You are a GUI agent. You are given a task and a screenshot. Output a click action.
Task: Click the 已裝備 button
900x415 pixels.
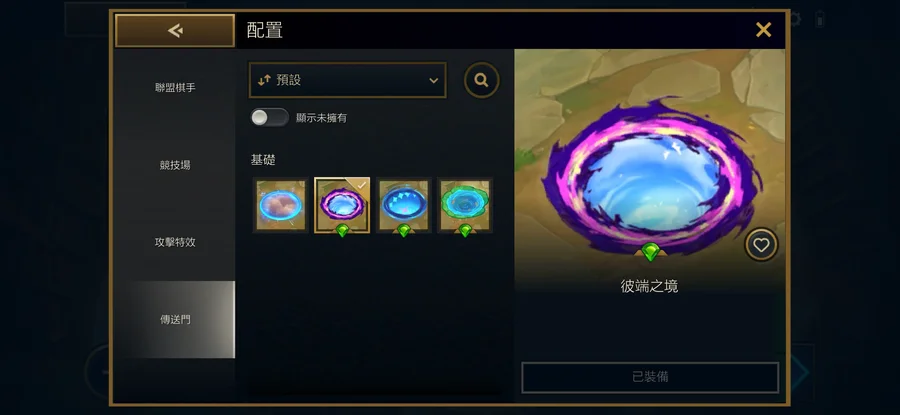click(x=650, y=377)
